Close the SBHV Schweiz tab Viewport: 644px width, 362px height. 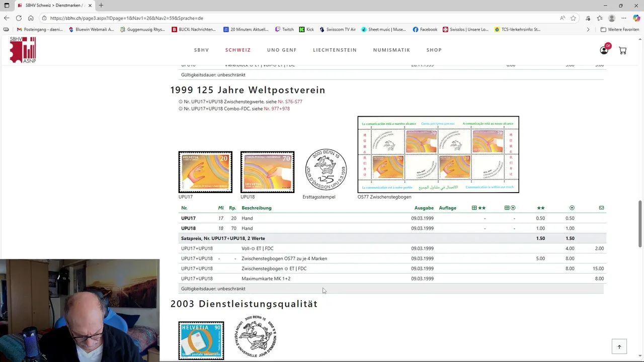[x=90, y=6]
